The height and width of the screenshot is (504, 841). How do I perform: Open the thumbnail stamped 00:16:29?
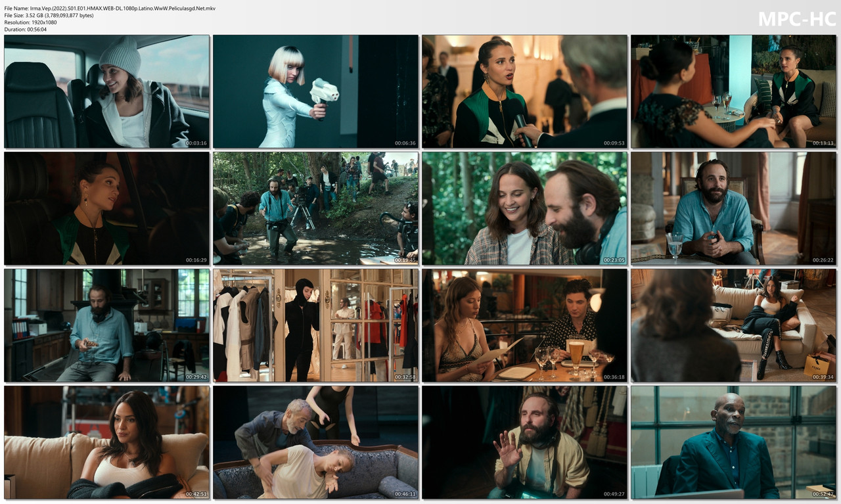pos(106,208)
